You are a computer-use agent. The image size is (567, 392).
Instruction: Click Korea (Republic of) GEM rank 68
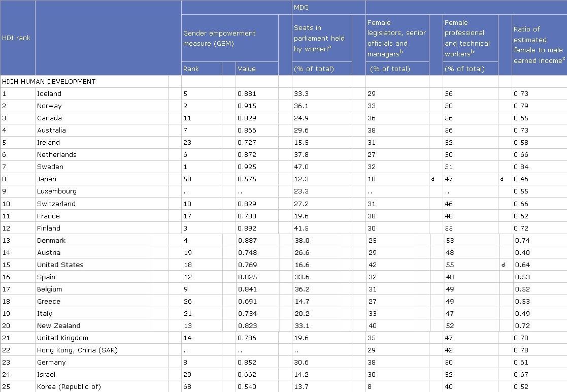coord(188,386)
